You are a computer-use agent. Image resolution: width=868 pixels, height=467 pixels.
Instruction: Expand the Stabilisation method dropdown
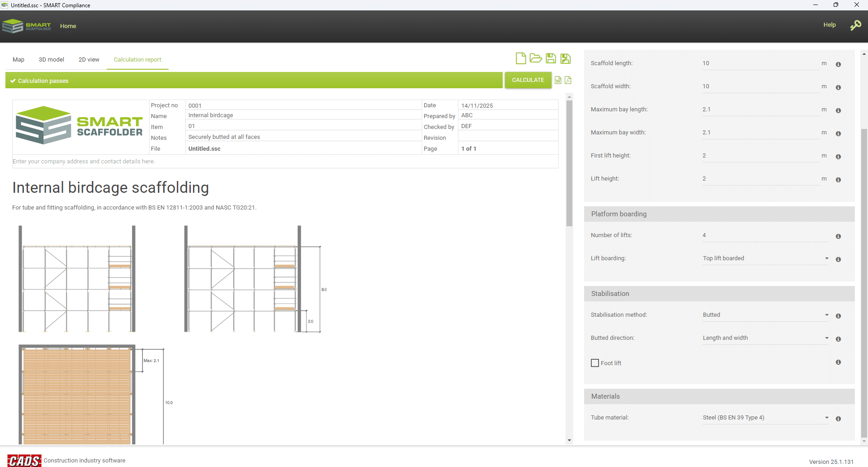[x=765, y=315]
